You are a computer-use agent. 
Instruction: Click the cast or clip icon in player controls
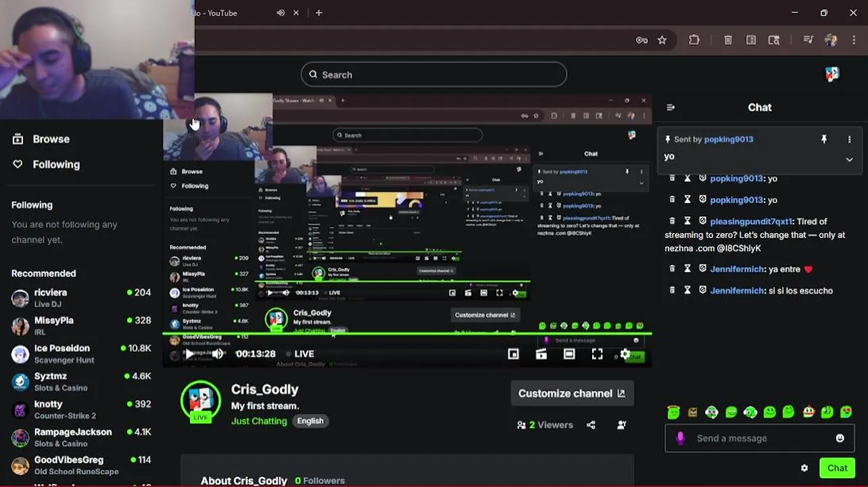click(541, 354)
